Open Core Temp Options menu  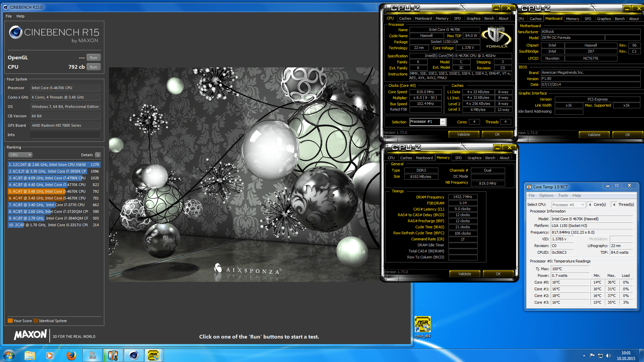click(546, 195)
